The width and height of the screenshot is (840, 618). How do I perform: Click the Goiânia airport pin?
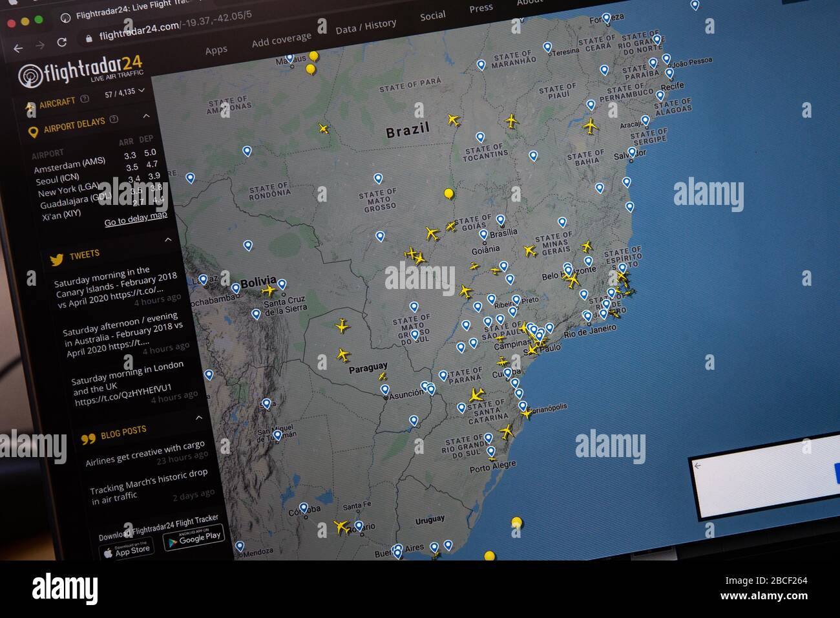click(x=483, y=235)
